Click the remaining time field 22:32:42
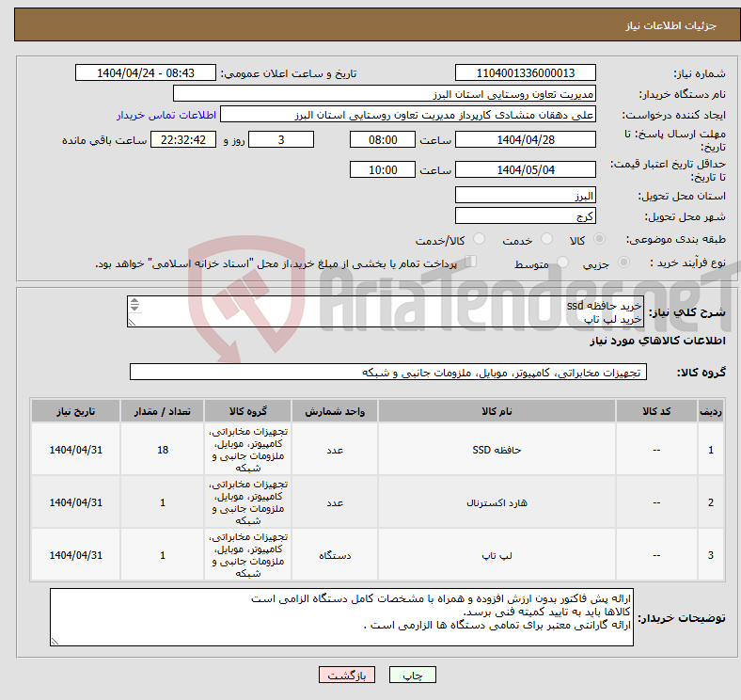 (x=183, y=139)
